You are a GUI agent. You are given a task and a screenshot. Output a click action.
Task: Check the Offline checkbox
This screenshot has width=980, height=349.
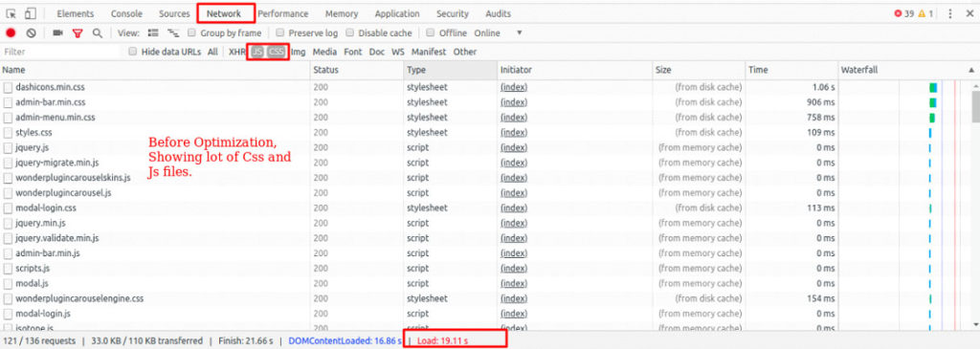tap(430, 33)
